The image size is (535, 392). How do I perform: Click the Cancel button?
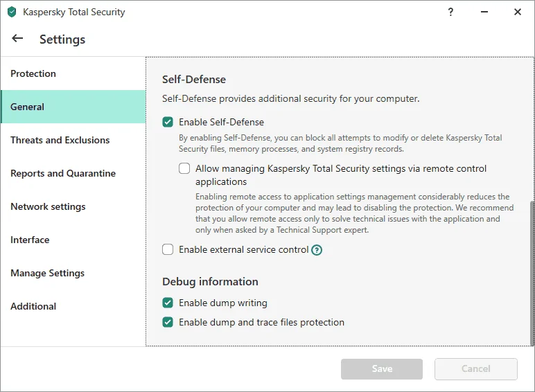tap(475, 369)
